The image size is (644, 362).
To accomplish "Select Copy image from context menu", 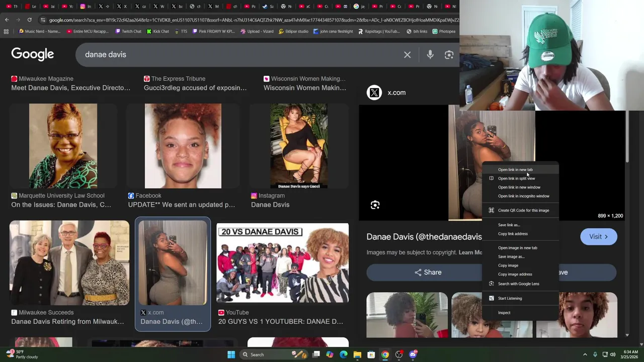I will coord(520,265).
